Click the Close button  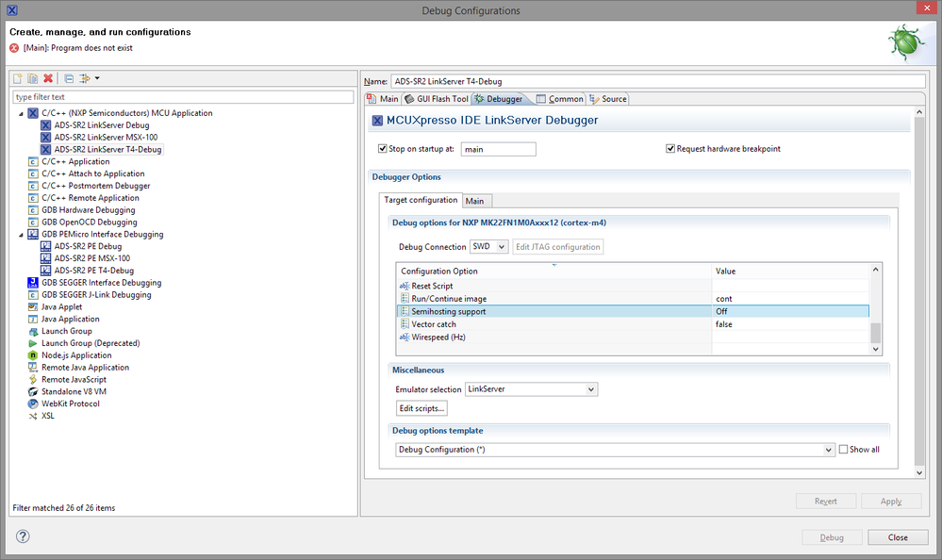tap(898, 537)
